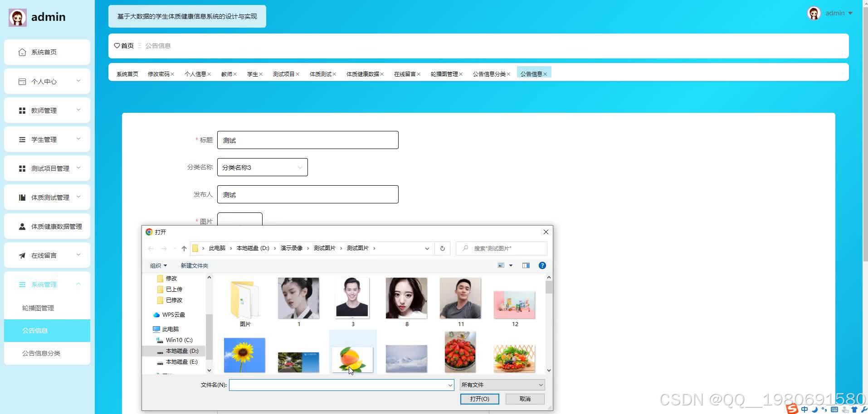Open the 图片 folder in file list

(245, 302)
